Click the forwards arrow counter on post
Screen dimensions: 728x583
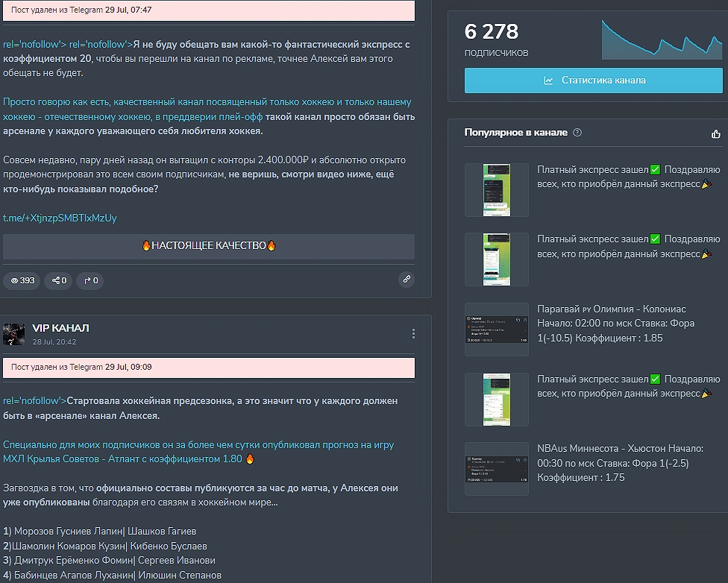[x=91, y=280]
